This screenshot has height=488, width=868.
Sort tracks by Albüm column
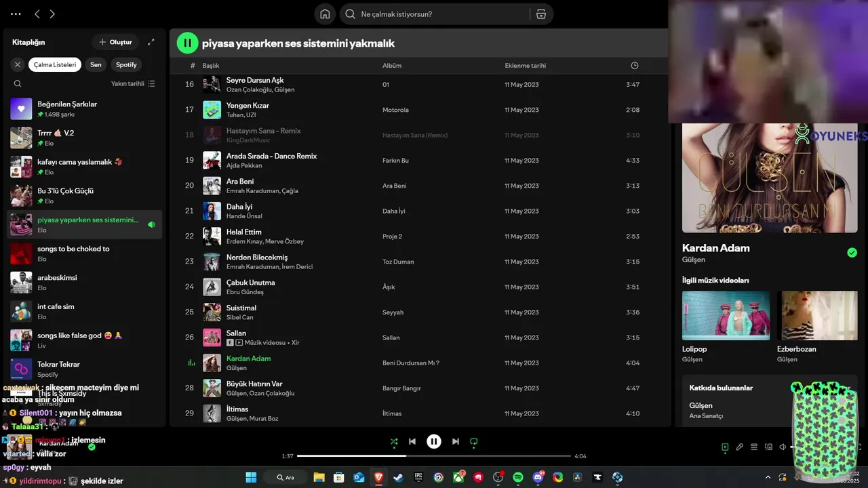click(392, 66)
